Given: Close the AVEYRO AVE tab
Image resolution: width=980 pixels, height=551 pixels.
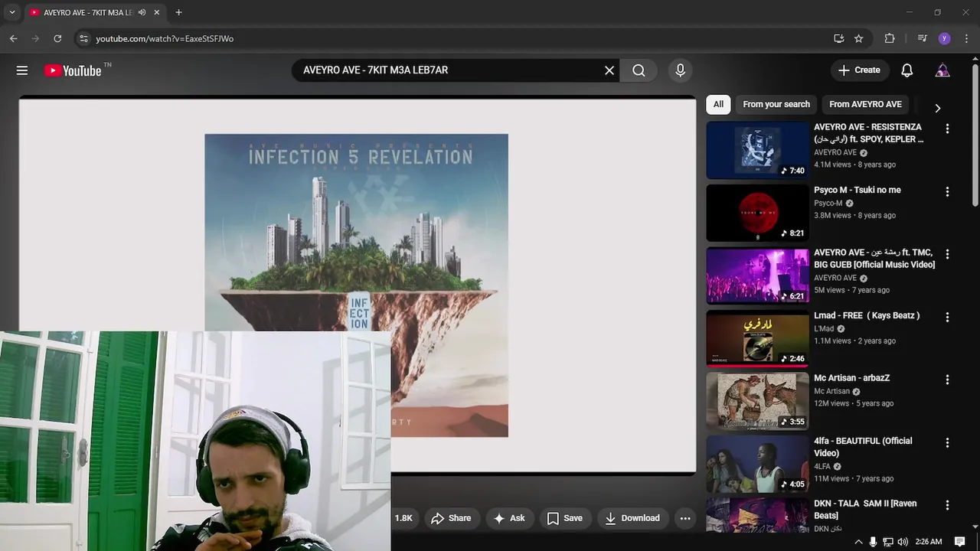Looking at the screenshot, I should click(157, 12).
